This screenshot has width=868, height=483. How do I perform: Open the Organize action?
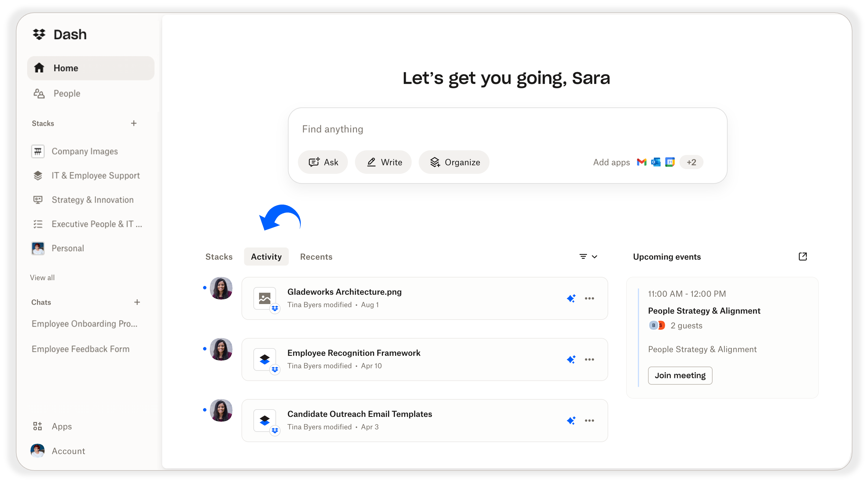[454, 162]
